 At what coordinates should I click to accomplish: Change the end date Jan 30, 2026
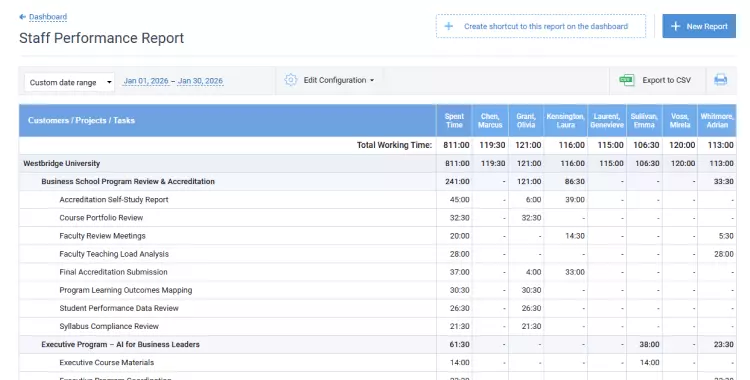click(x=200, y=81)
